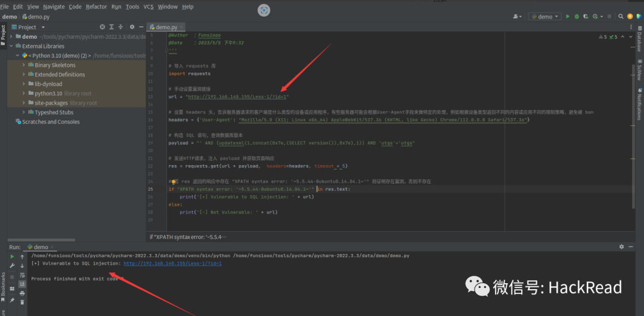This screenshot has width=644, height=316.
Task: Open the Project view mode dropdown
Action: coord(28,27)
